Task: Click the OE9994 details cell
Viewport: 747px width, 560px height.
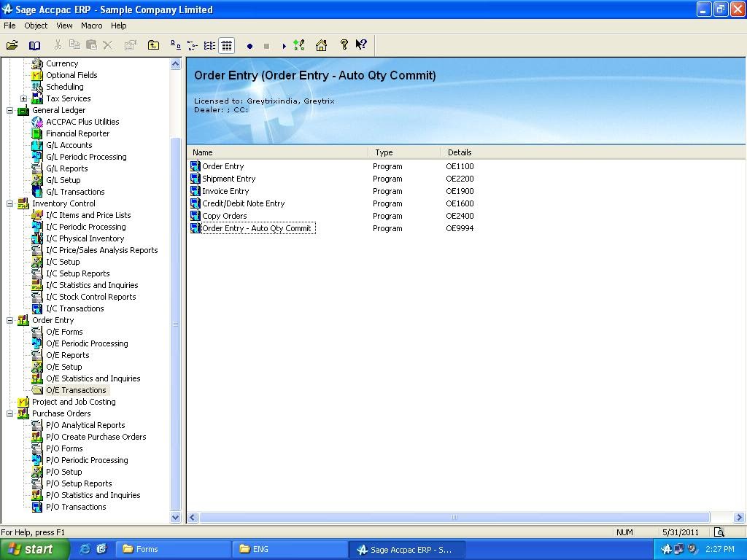Action: coord(460,228)
